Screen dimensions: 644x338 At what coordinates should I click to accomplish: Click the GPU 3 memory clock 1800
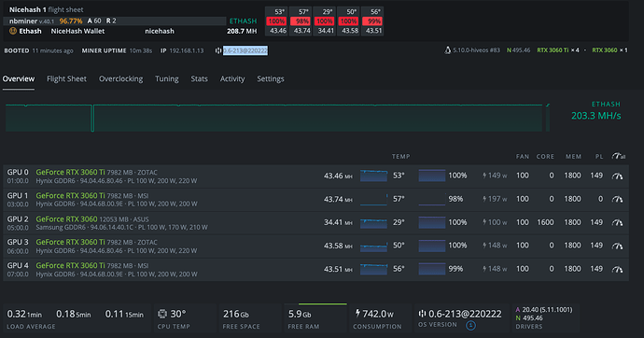572,246
